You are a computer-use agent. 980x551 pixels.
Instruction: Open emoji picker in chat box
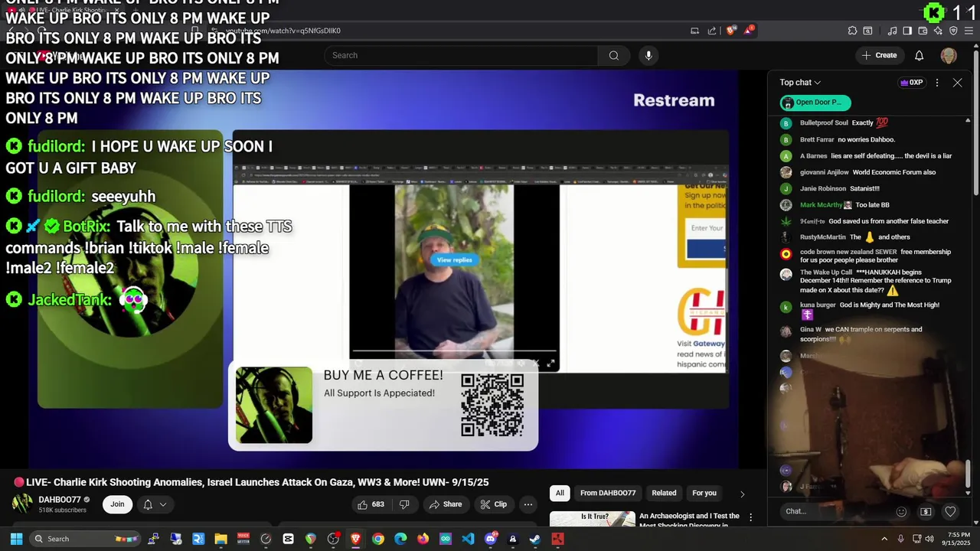(x=901, y=511)
